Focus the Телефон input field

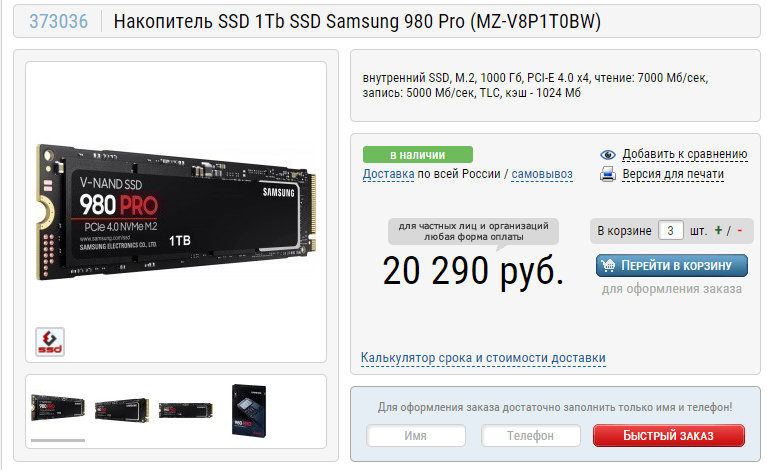[531, 435]
